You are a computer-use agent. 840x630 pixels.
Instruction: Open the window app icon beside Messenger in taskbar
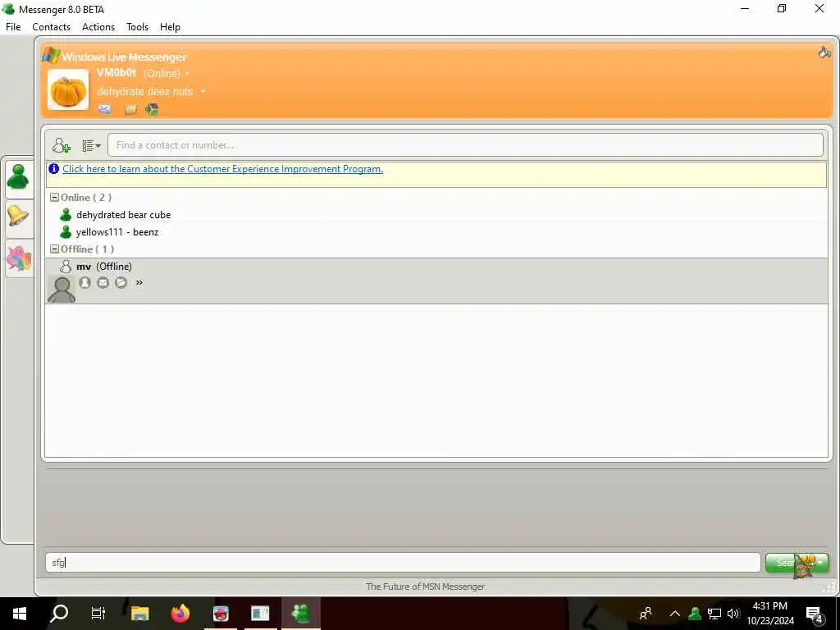[260, 614]
